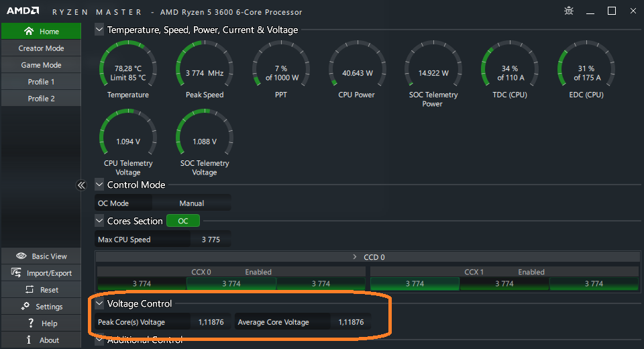This screenshot has height=349, width=644.
Task: Click the 'Voltage Control' heading text
Action: click(140, 303)
